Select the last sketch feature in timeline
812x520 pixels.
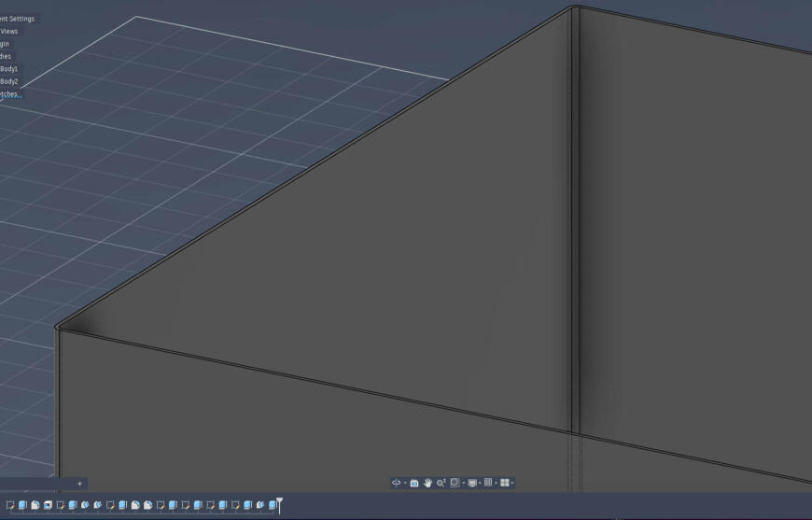[x=235, y=504]
